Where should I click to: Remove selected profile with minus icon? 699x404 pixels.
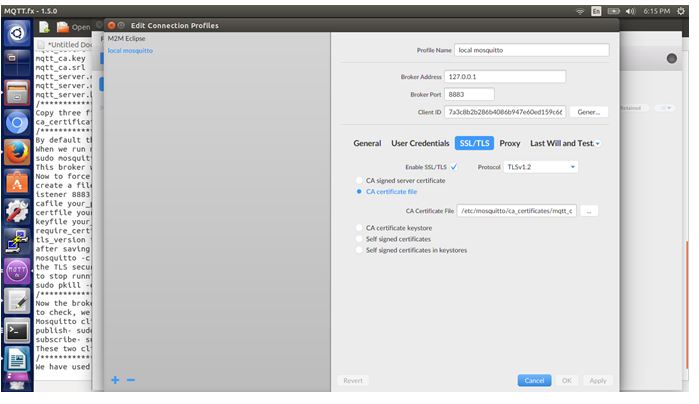click(131, 380)
